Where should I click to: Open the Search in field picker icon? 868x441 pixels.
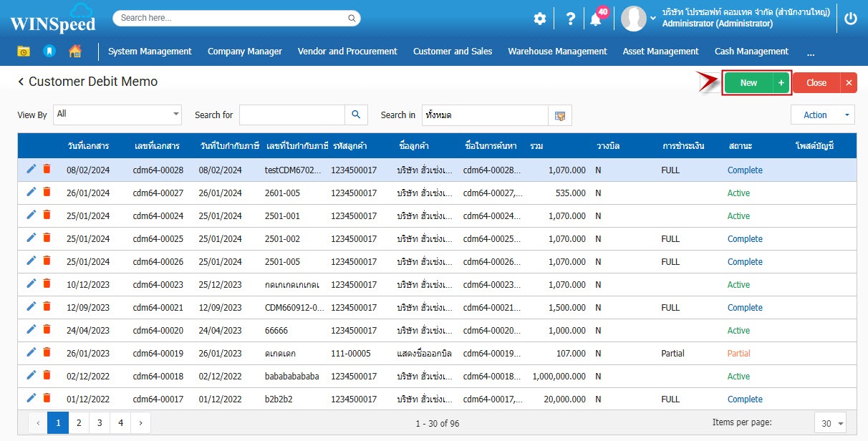point(560,115)
